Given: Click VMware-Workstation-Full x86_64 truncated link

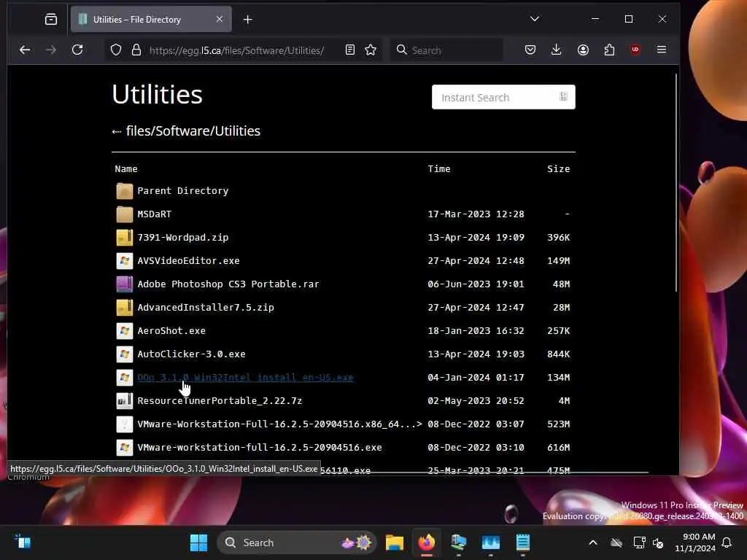Looking at the screenshot, I should click(279, 424).
